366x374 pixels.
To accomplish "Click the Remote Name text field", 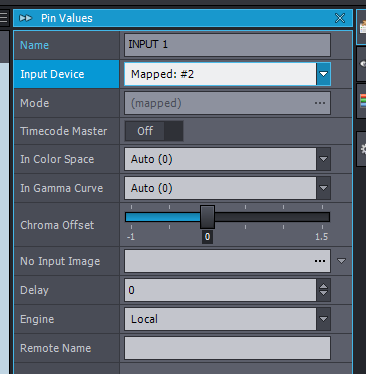I will 227,348.
